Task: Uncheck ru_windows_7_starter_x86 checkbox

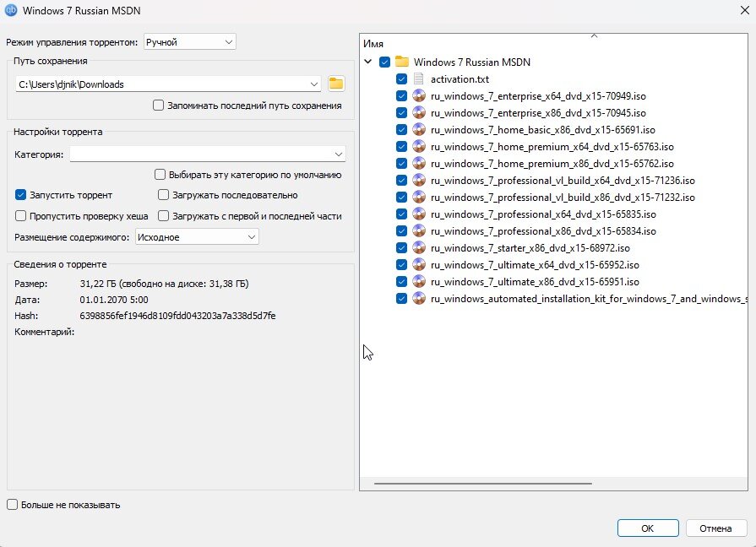Action: pyautogui.click(x=401, y=247)
